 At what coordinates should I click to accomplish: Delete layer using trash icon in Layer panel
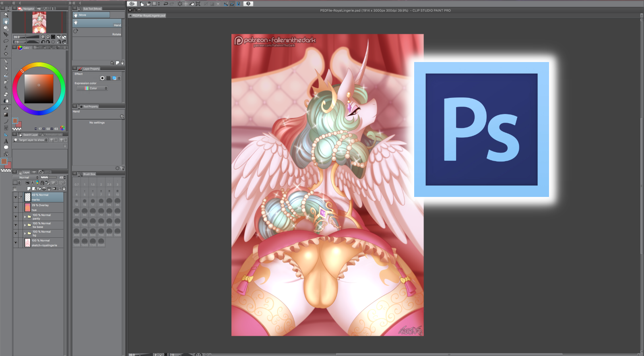coord(64,188)
